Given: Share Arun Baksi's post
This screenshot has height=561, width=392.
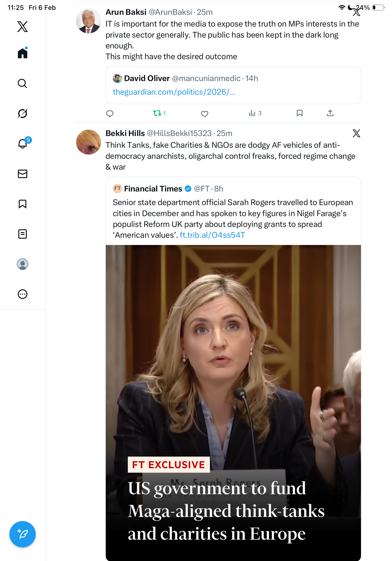Looking at the screenshot, I should (330, 113).
